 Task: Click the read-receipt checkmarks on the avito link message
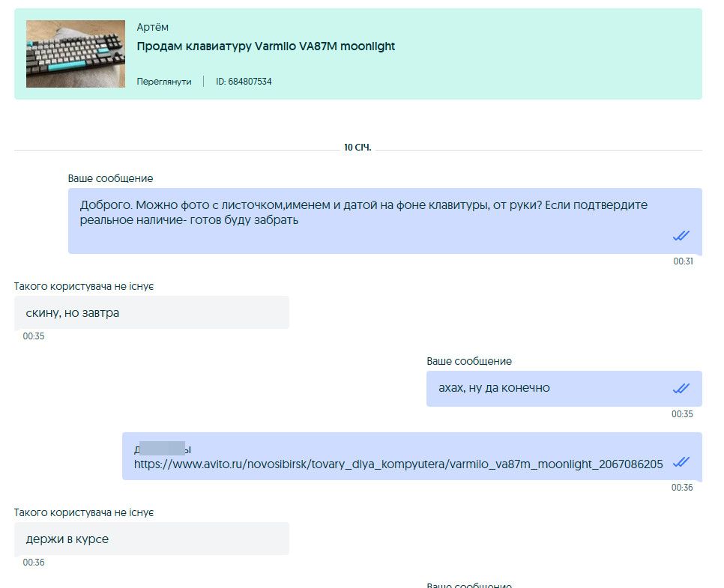coord(681,461)
